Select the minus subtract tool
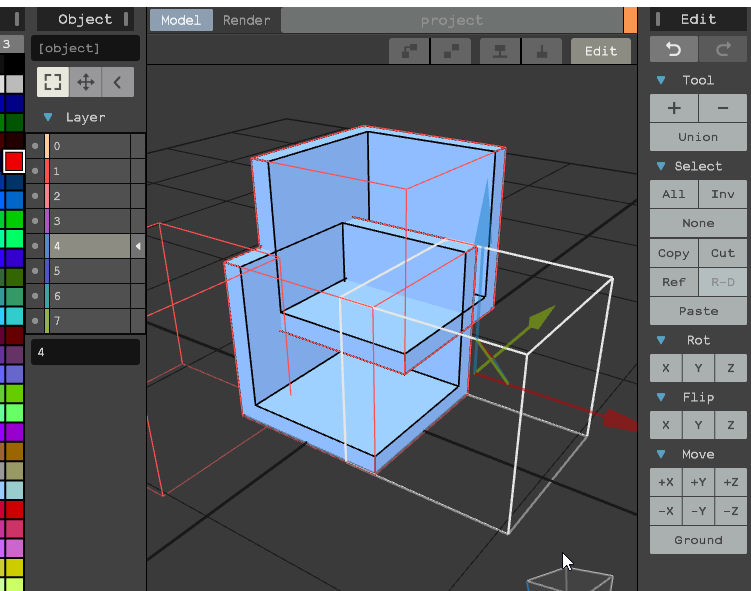751x591 pixels. (723, 108)
